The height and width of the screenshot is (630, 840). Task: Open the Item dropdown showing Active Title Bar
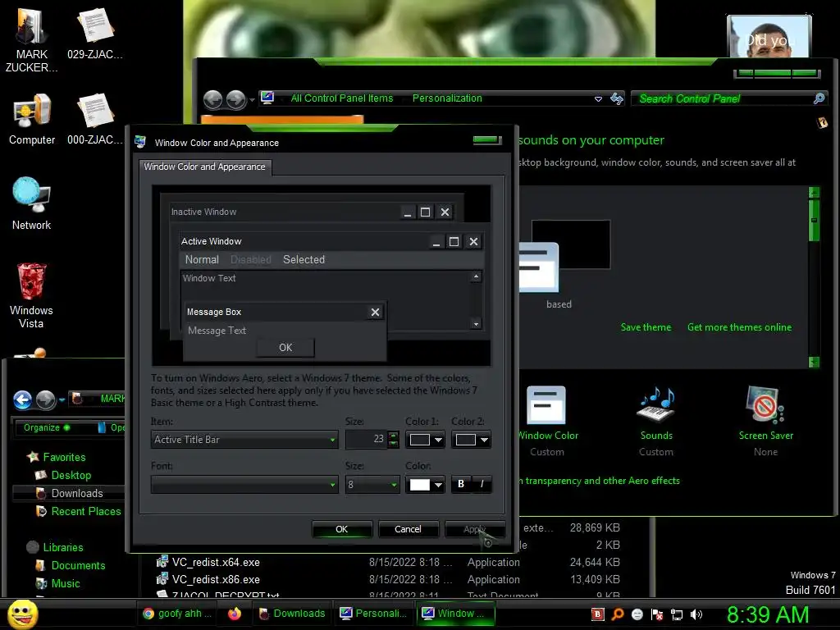pos(244,440)
